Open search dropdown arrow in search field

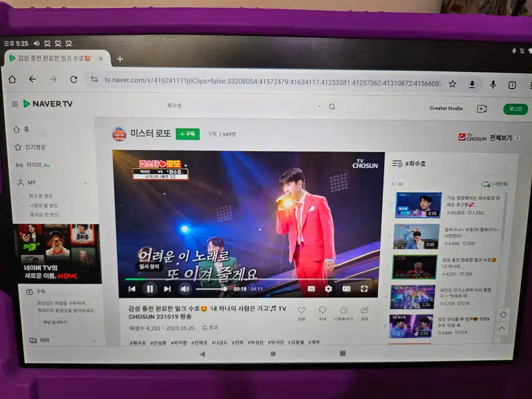point(319,106)
